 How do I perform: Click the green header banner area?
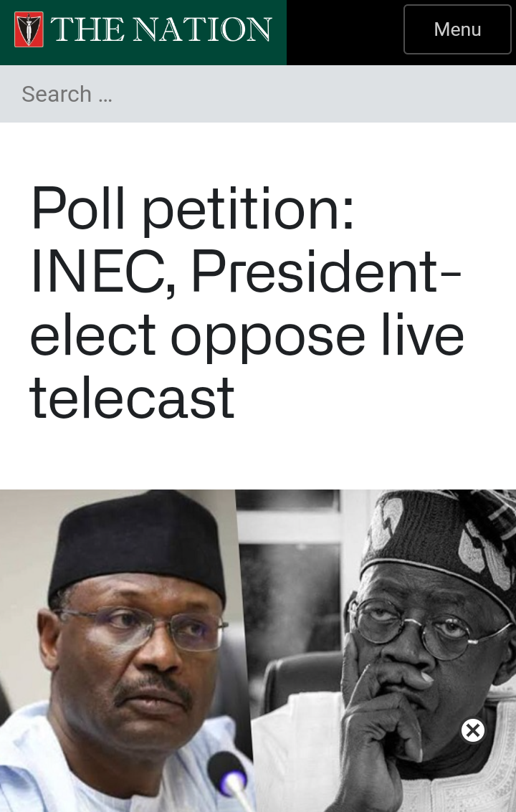click(143, 33)
